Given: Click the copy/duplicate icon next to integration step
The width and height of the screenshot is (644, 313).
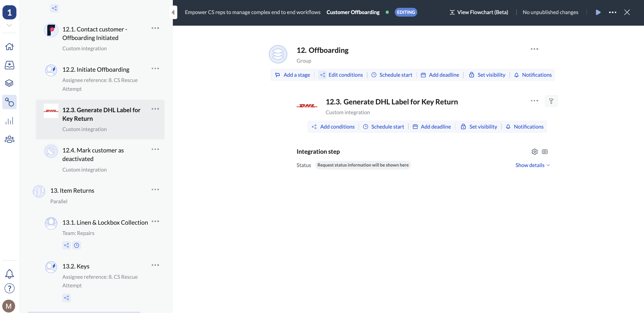Looking at the screenshot, I should tap(544, 152).
